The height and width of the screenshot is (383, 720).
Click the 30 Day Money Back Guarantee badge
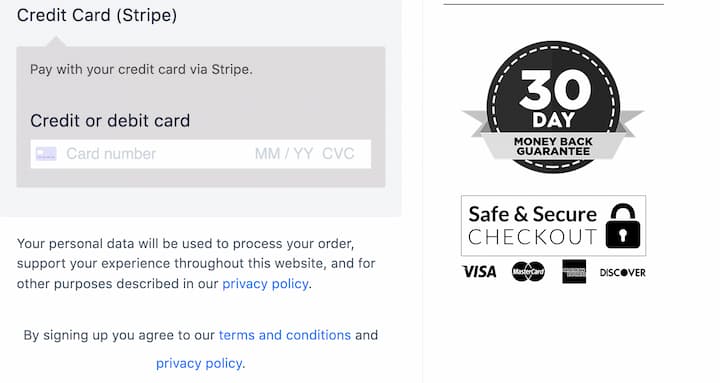(x=553, y=107)
